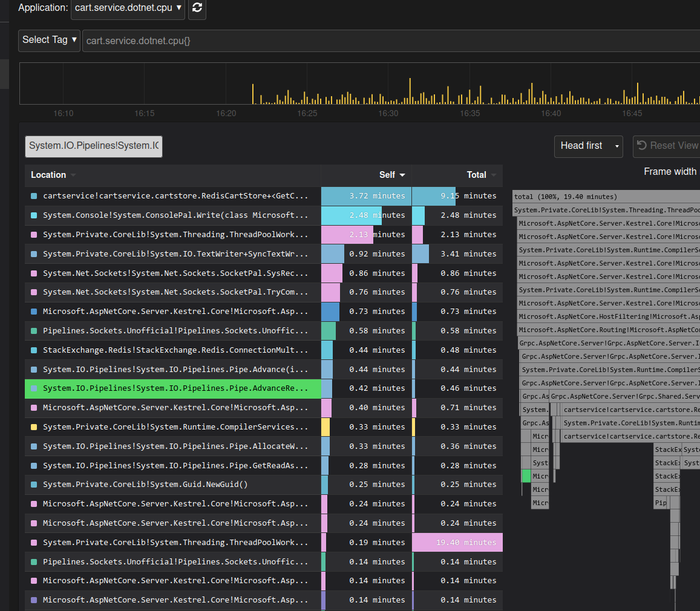This screenshot has width=700, height=611.
Task: Select the Pipe.GetReadAs table row
Action: coord(263,465)
